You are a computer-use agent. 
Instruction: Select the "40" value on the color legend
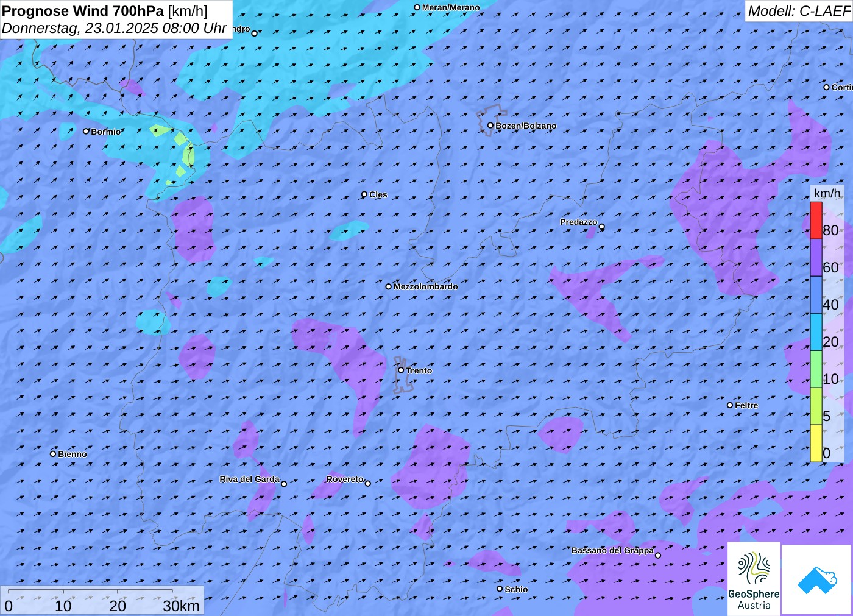click(830, 305)
